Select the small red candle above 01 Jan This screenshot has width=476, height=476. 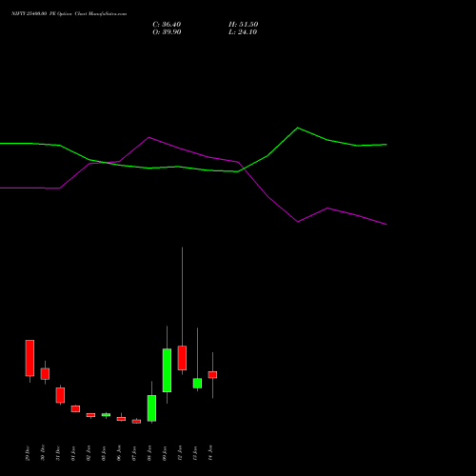point(75,408)
